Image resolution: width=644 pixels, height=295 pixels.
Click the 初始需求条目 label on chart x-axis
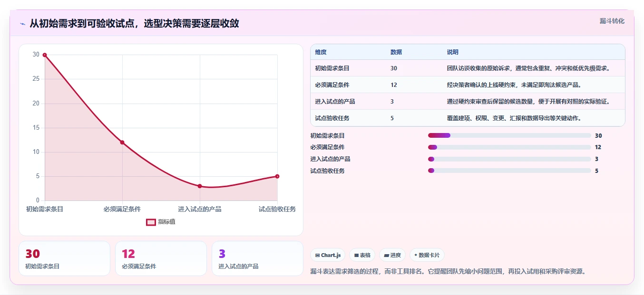(x=45, y=209)
